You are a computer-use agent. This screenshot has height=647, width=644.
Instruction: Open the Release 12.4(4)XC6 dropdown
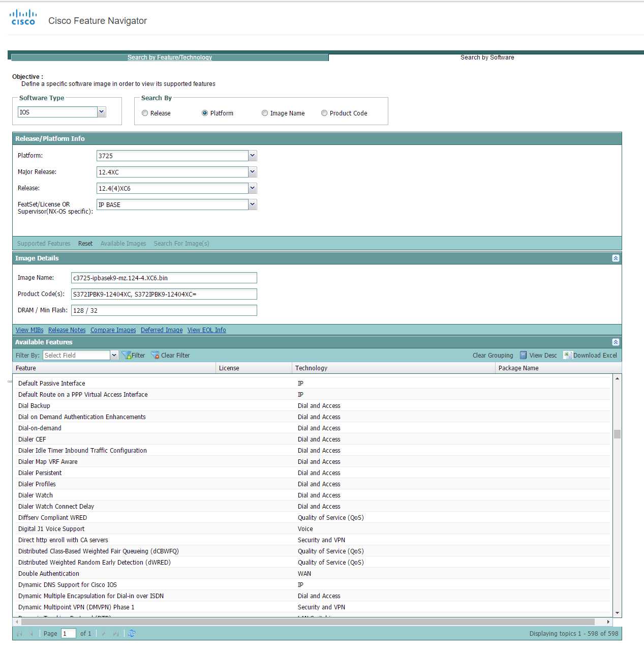pyautogui.click(x=253, y=188)
